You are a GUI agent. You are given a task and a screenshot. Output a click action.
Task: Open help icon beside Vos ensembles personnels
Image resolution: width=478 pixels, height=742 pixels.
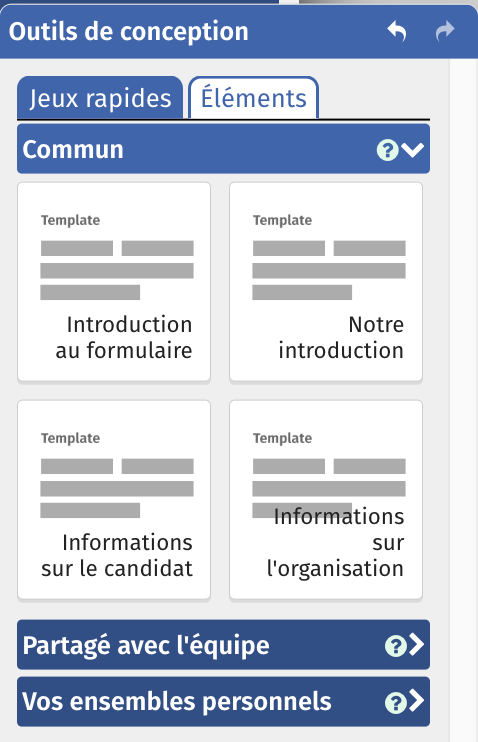tap(395, 702)
